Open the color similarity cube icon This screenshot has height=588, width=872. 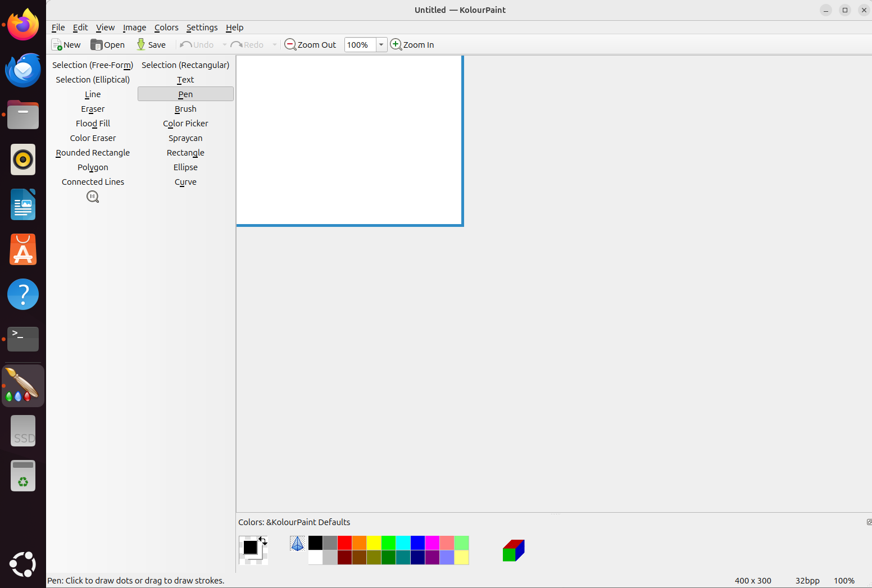[514, 550]
